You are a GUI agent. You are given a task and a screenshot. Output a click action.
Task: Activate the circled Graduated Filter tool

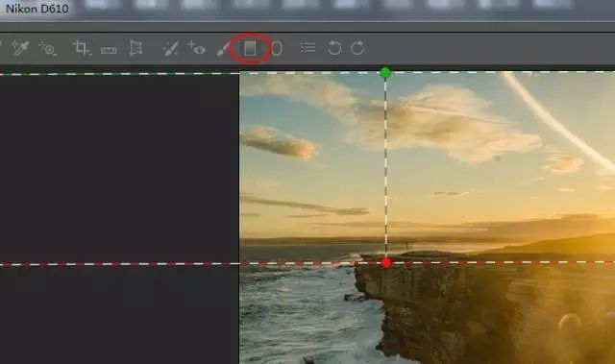250,49
